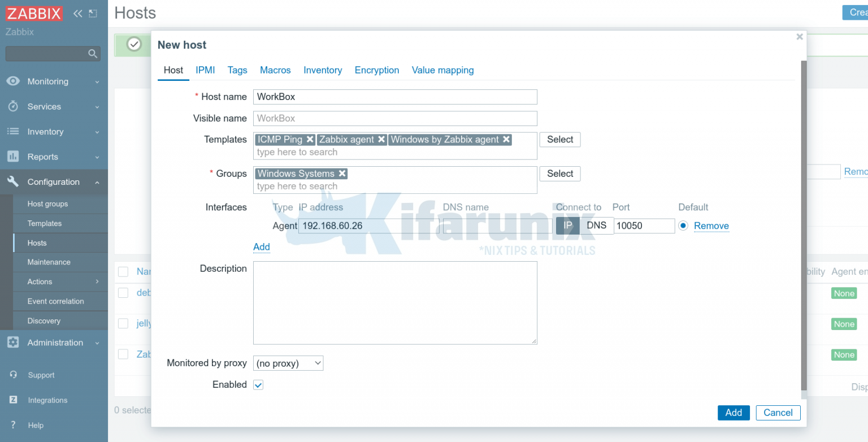The width and height of the screenshot is (868, 442).
Task: Click the Configuration wrench icon
Action: point(12,181)
